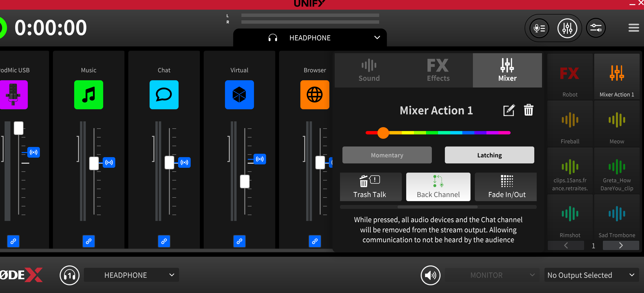
Task: Select Momentary trigger mode
Action: click(x=387, y=155)
